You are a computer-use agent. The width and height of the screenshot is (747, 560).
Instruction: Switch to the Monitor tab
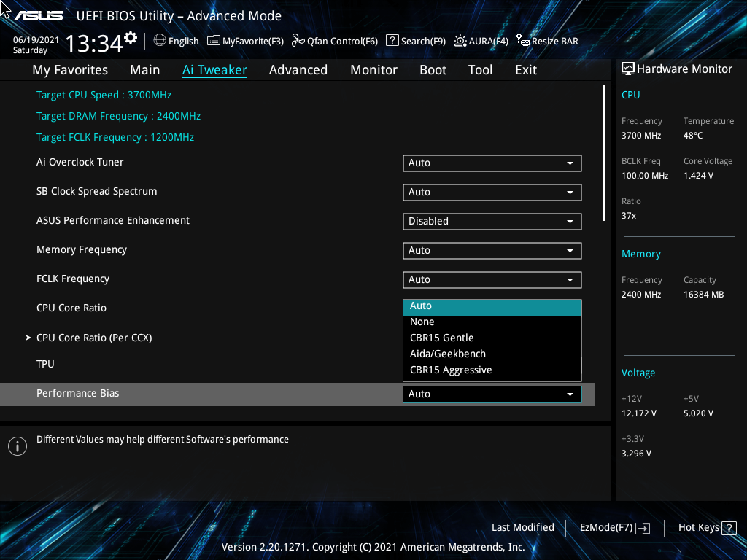click(x=373, y=69)
